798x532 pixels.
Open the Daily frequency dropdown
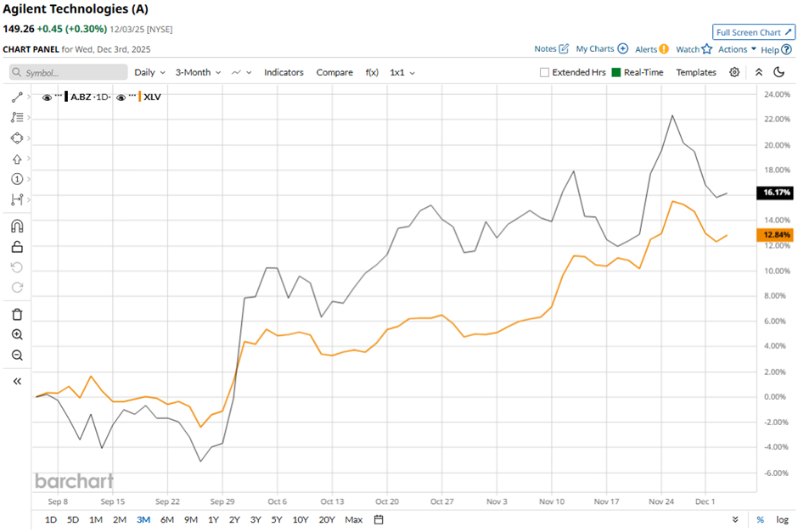(x=149, y=72)
